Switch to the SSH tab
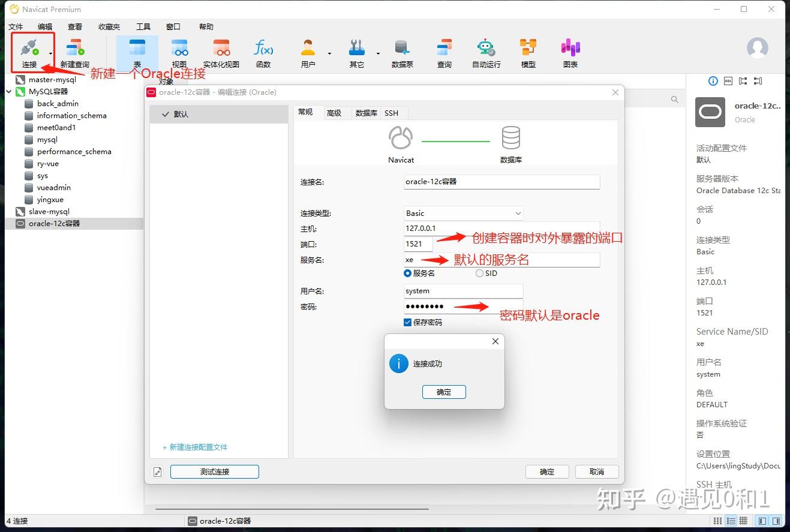790x532 pixels. (x=392, y=113)
